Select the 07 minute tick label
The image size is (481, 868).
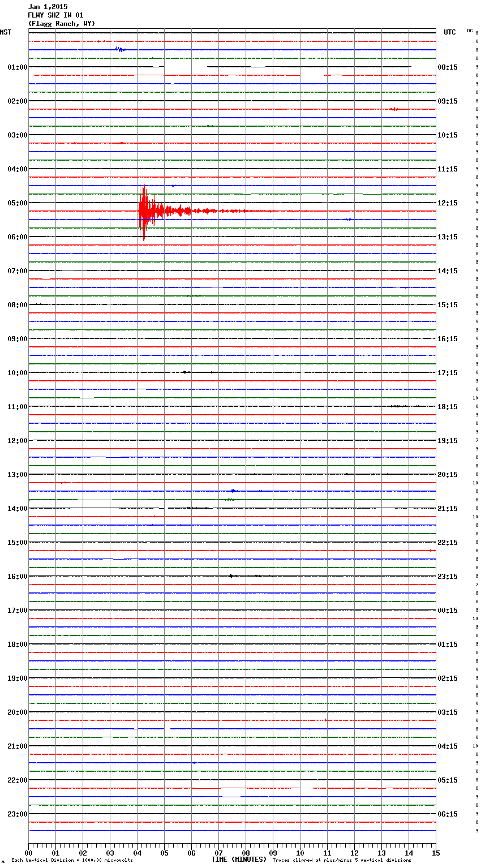[x=218, y=853]
